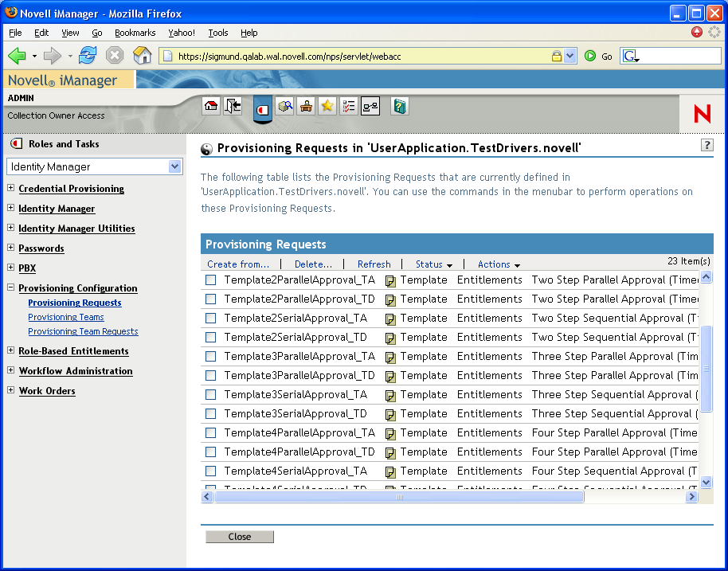Click the table's vertical scrollbar thumb
This screenshot has width=728, height=571.
coord(706,369)
